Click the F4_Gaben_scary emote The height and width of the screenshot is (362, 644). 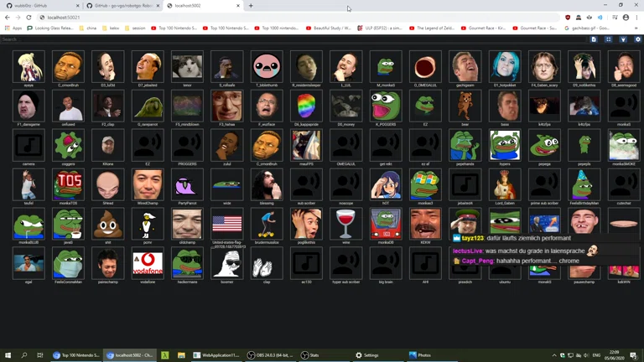coord(544,66)
